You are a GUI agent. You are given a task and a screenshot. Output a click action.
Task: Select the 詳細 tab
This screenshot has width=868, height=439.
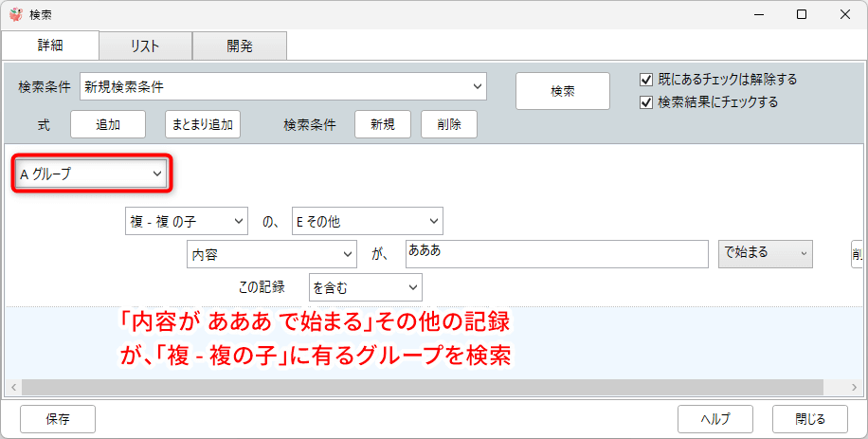49,46
